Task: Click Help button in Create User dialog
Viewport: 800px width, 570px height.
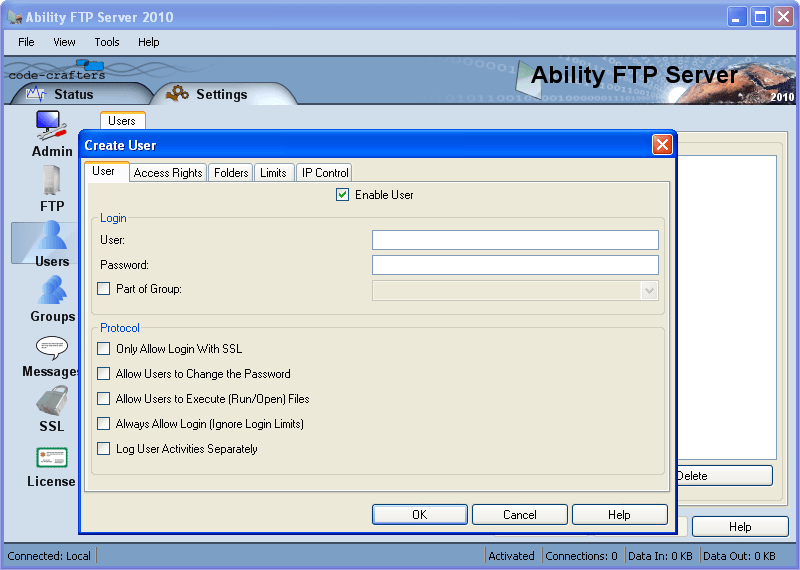Action: pos(619,514)
